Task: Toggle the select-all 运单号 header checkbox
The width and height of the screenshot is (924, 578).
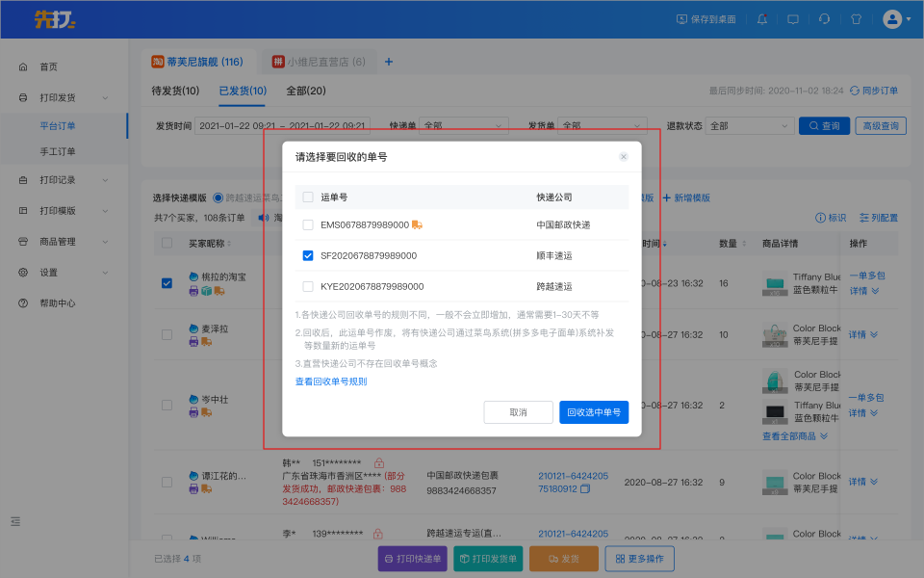Action: click(x=308, y=197)
